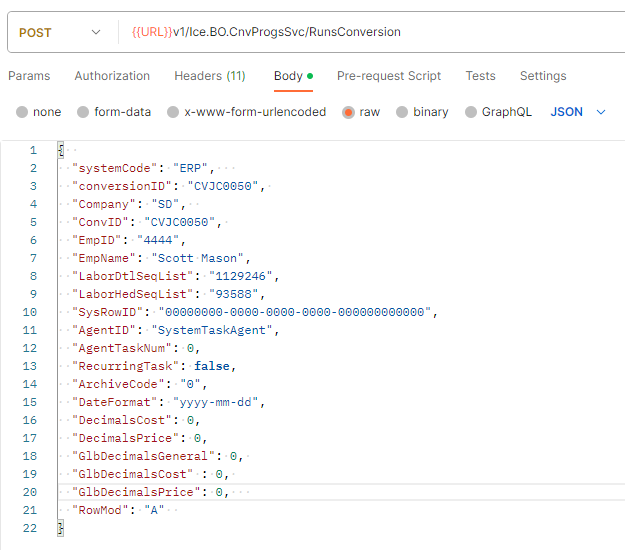Viewport: 625px width, 550px height.
Task: Open the request Settings tab
Action: click(x=543, y=76)
